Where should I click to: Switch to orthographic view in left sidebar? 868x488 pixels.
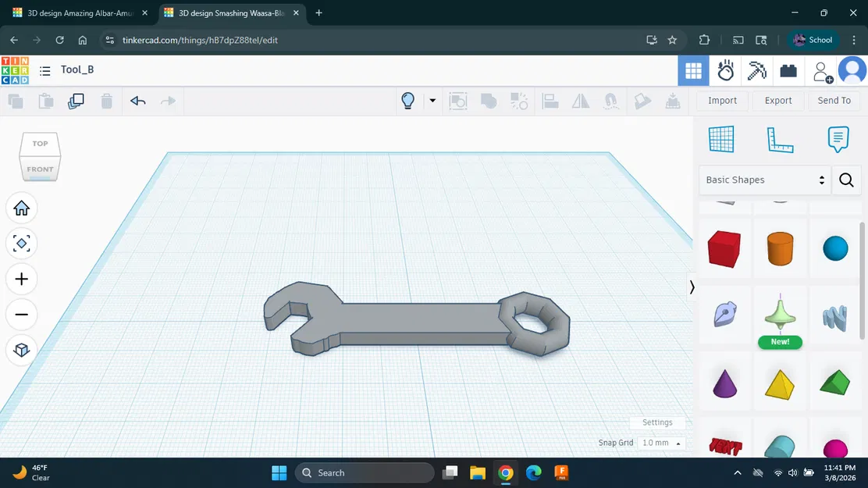click(x=21, y=351)
